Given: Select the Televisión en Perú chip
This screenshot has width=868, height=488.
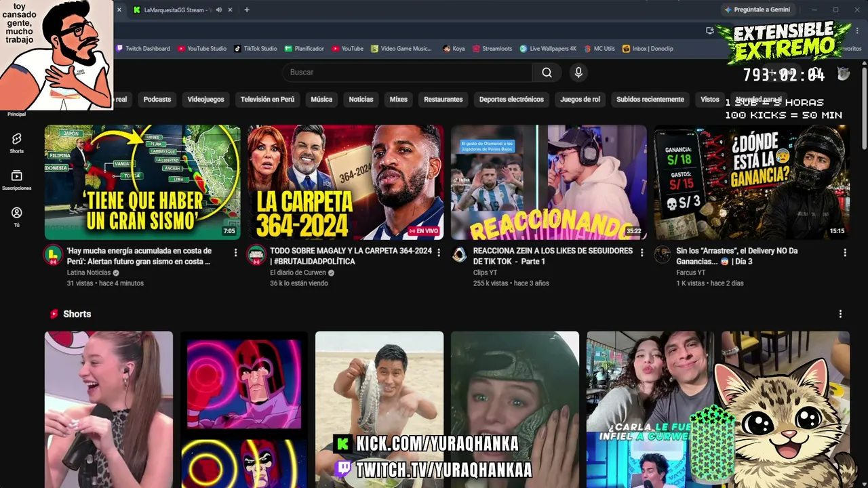Looking at the screenshot, I should (x=267, y=99).
